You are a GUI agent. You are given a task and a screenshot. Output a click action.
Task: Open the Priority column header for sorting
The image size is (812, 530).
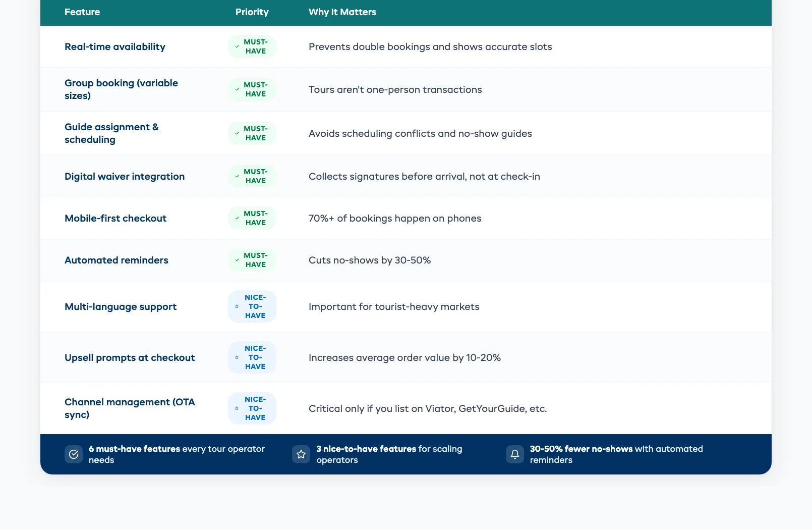point(252,12)
